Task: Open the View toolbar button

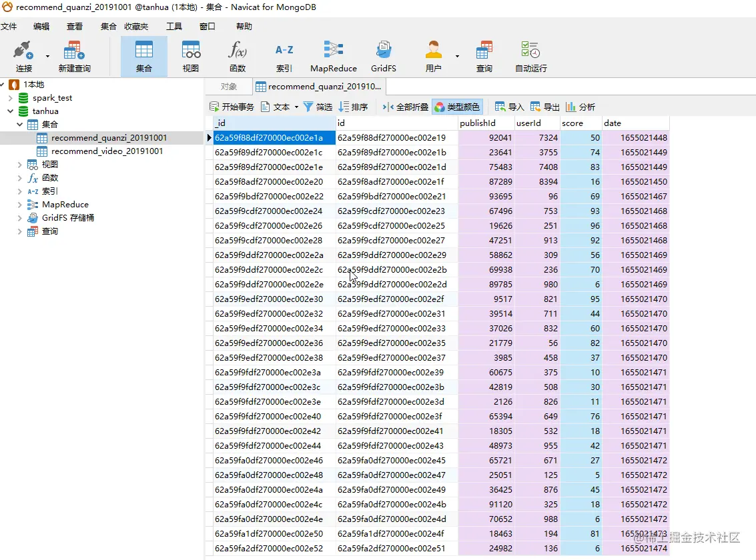Action: click(x=190, y=57)
